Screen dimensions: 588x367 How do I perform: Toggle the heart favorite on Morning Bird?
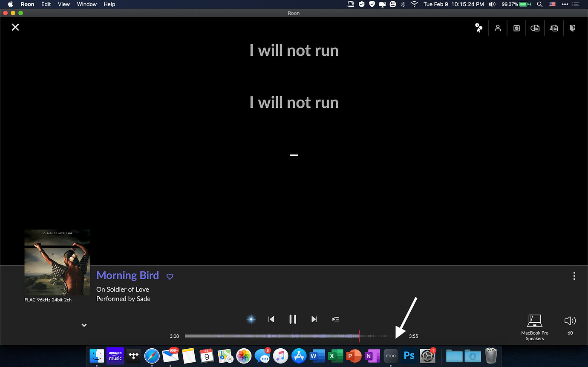coord(170,276)
